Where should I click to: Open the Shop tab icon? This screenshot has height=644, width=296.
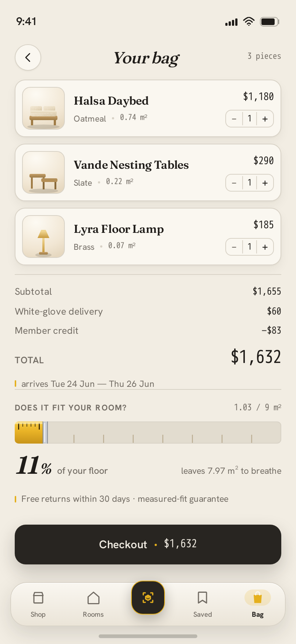[38, 598]
